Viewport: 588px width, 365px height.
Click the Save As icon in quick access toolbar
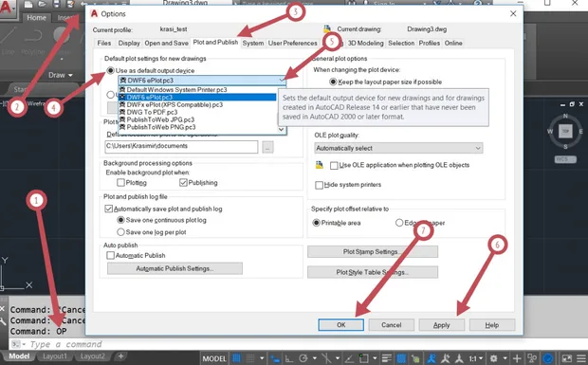click(70, 4)
